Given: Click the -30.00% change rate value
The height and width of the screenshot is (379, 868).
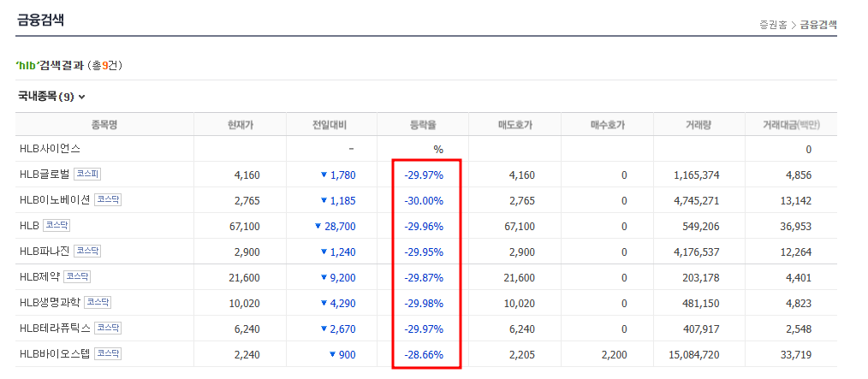Looking at the screenshot, I should coord(424,201).
